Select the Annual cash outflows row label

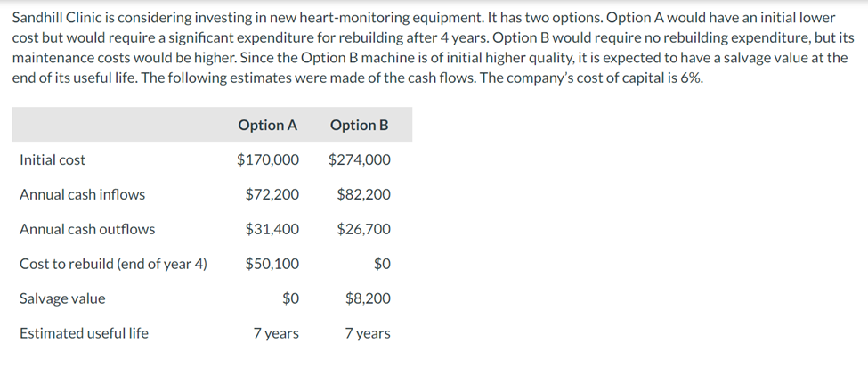[x=87, y=230]
